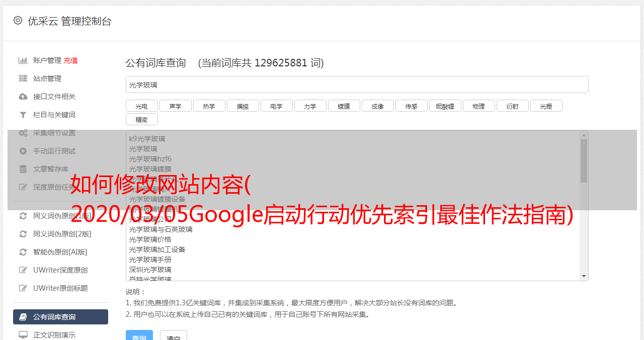Select the 铌酸锂 tag button
This screenshot has height=340, width=644.
point(445,106)
